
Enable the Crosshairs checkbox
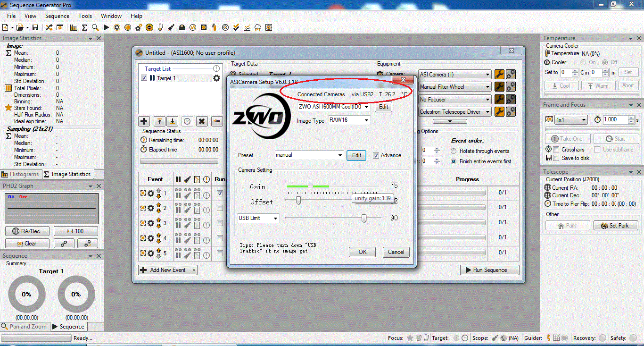click(x=556, y=150)
